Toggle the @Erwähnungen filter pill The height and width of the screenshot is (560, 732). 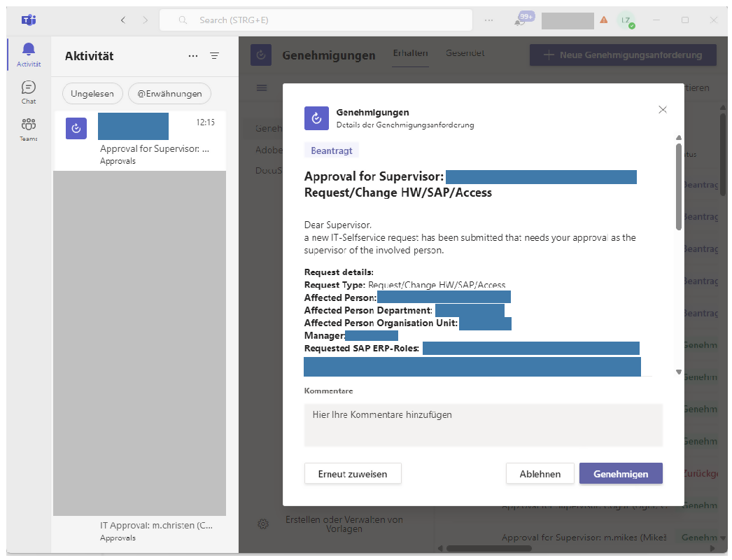click(169, 94)
